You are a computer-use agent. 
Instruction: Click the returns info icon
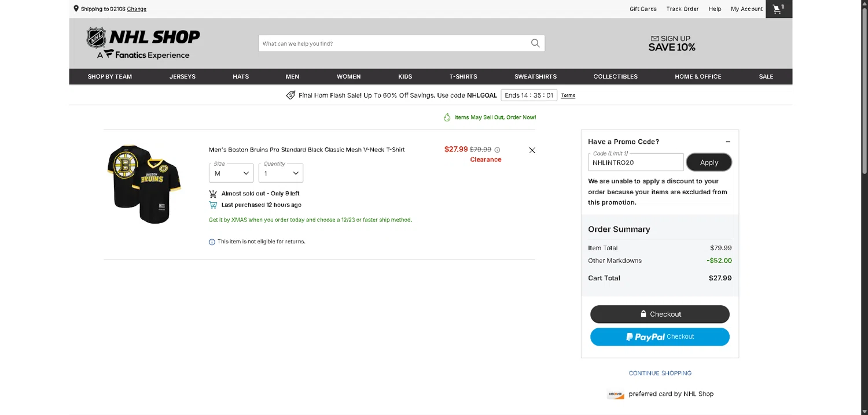coord(212,242)
